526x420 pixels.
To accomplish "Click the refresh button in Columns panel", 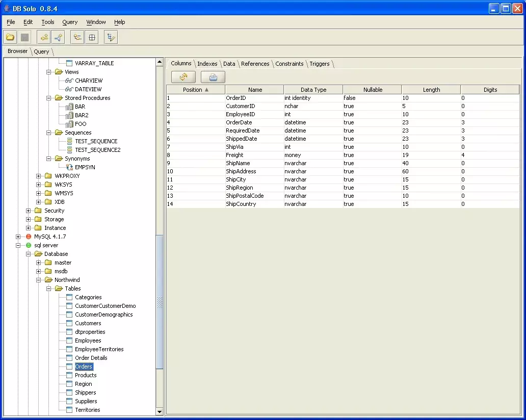I will [183, 77].
